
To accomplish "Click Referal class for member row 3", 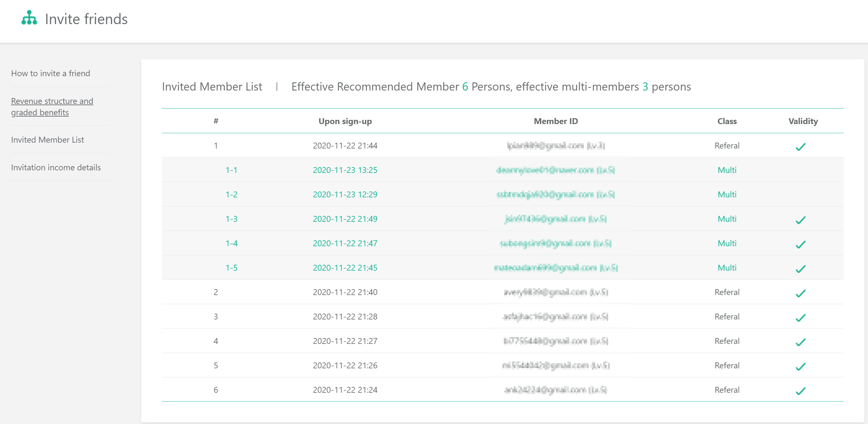I will tap(727, 317).
